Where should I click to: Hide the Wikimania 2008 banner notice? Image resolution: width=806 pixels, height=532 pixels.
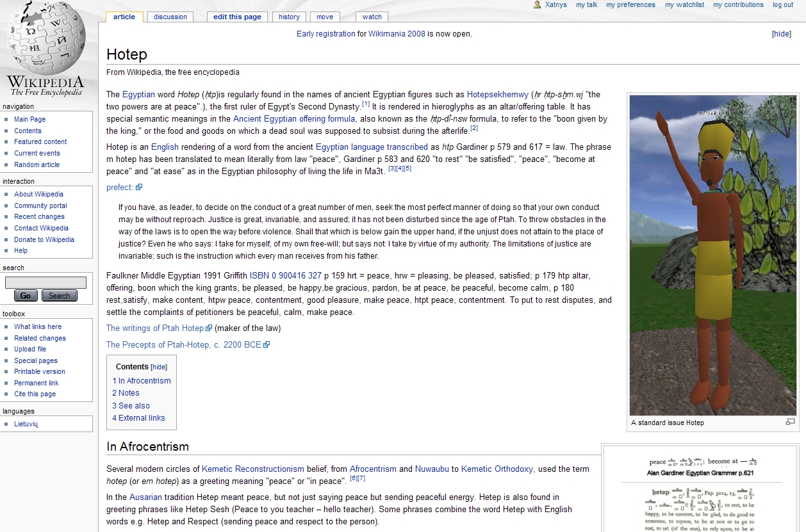coord(781,33)
